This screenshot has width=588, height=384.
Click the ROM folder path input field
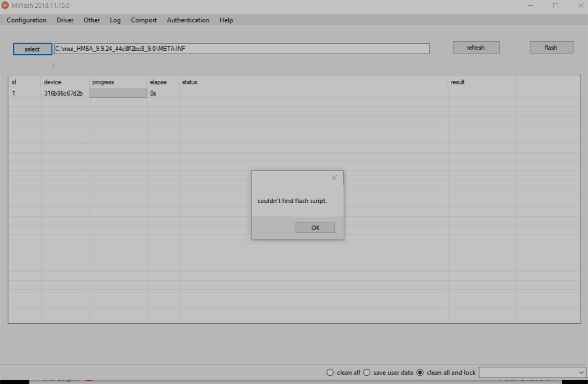[242, 49]
